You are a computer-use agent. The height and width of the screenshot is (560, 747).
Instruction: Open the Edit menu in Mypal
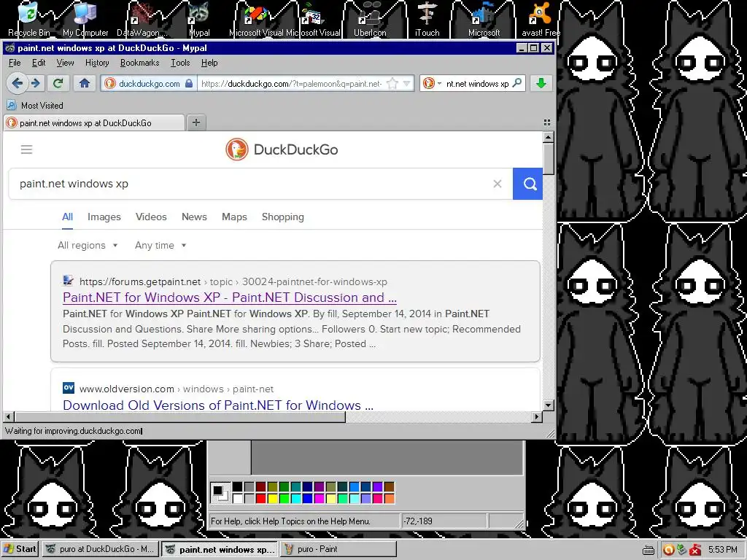click(x=39, y=63)
